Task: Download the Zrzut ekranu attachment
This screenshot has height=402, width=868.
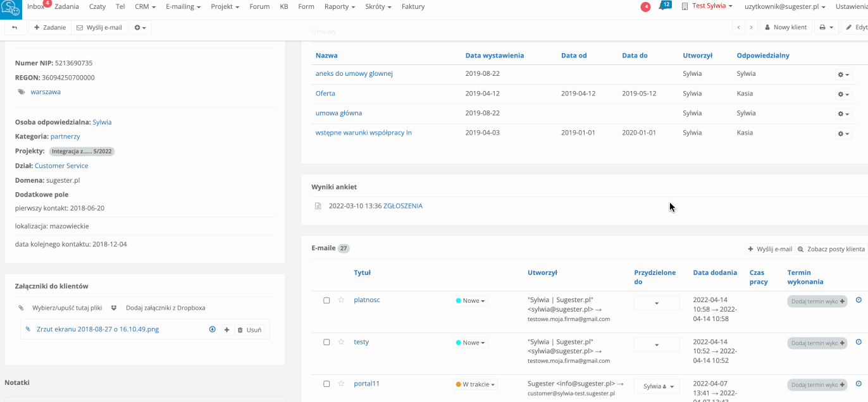Action: point(213,329)
